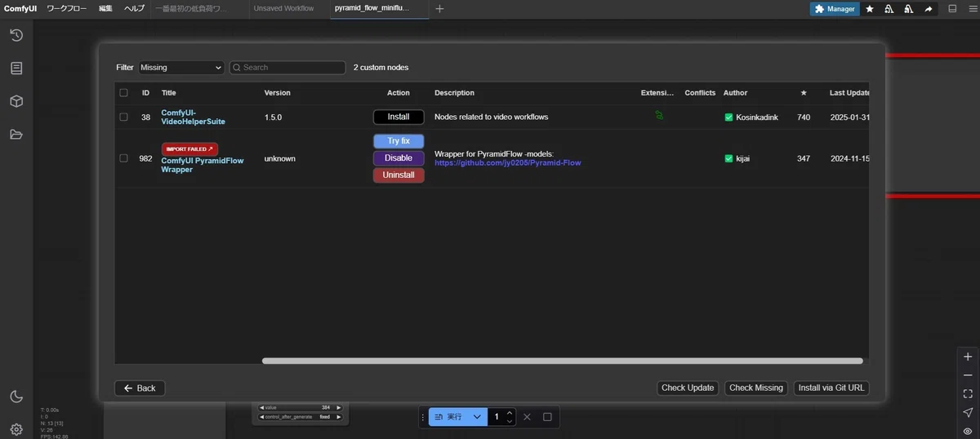
Task: Zoom out with the minus canvas icon
Action: pos(968,375)
